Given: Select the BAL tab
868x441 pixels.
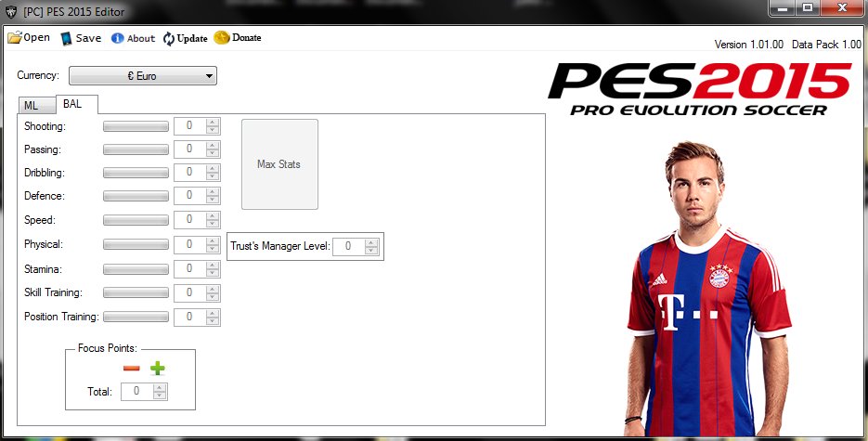Looking at the screenshot, I should click(72, 104).
